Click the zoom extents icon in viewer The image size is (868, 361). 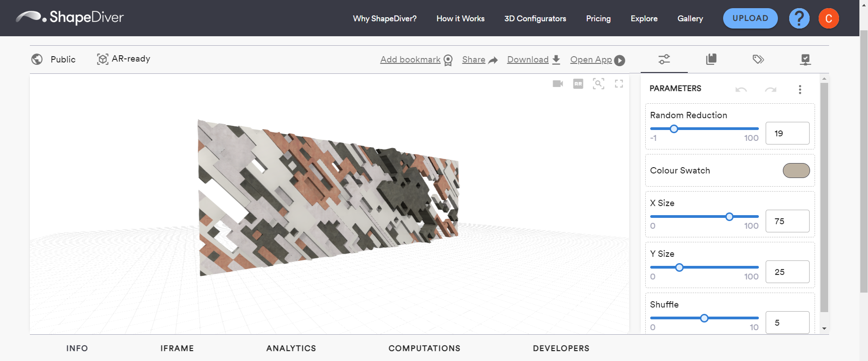point(598,84)
